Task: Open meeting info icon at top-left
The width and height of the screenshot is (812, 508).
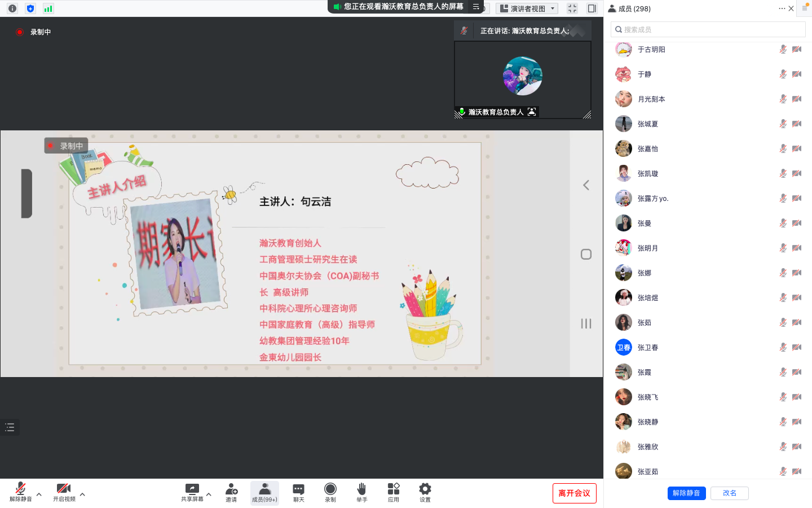Action: tap(12, 8)
